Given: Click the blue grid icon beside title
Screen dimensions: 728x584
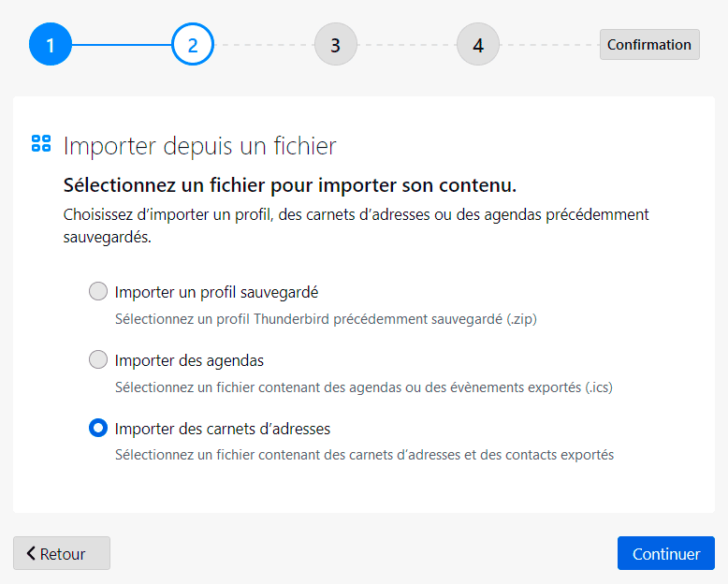Looking at the screenshot, I should 41,143.
